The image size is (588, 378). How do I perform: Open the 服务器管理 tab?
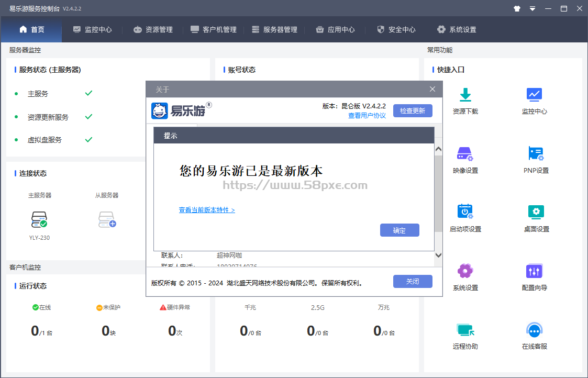pos(274,29)
